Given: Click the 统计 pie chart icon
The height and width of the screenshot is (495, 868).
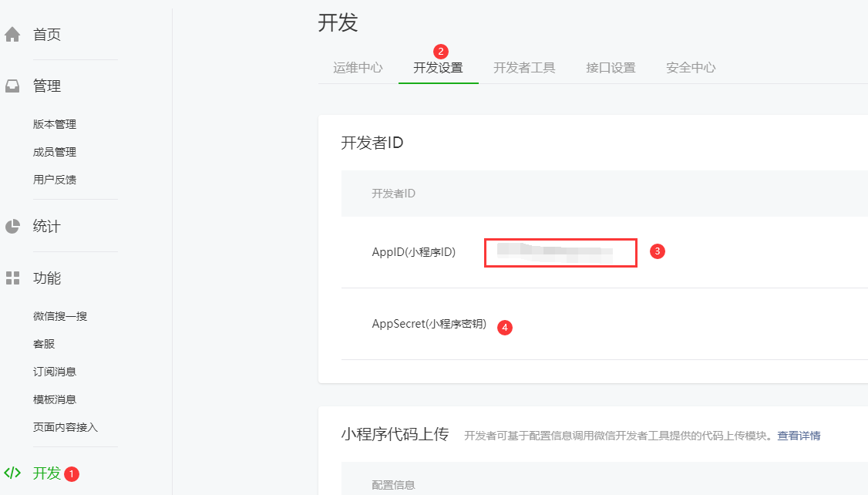Looking at the screenshot, I should 11,226.
